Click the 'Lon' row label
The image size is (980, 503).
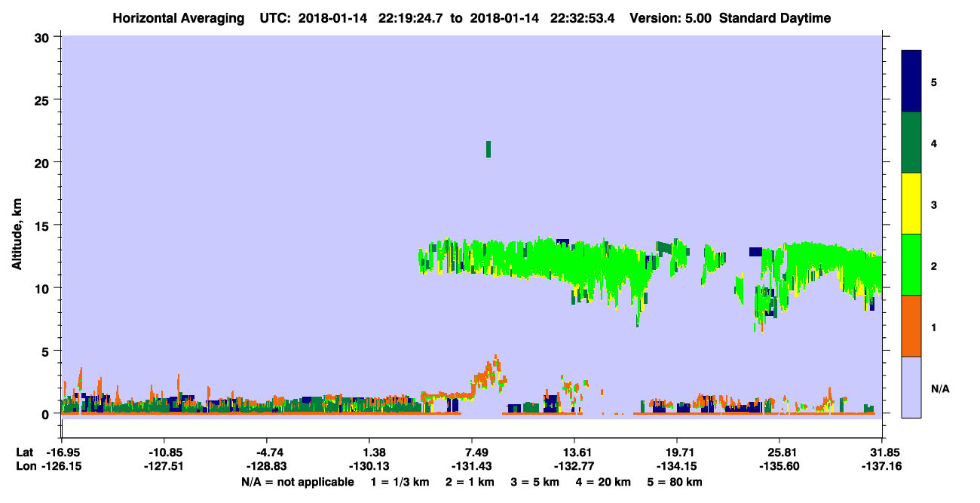tap(26, 466)
